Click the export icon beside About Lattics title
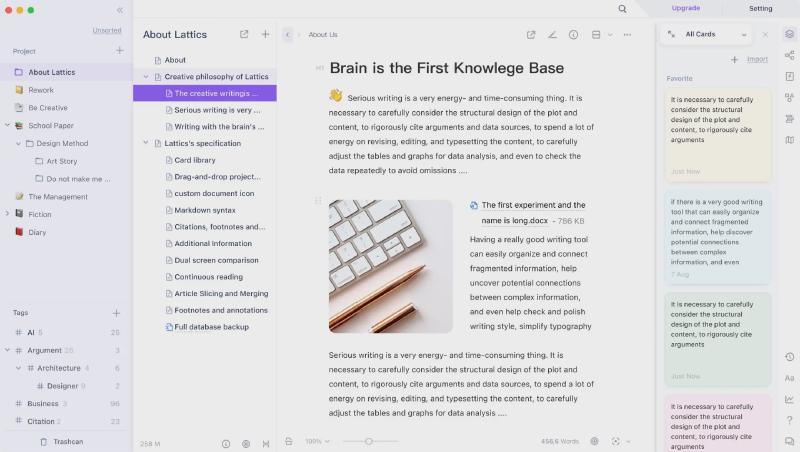This screenshot has width=800, height=452. [x=244, y=34]
